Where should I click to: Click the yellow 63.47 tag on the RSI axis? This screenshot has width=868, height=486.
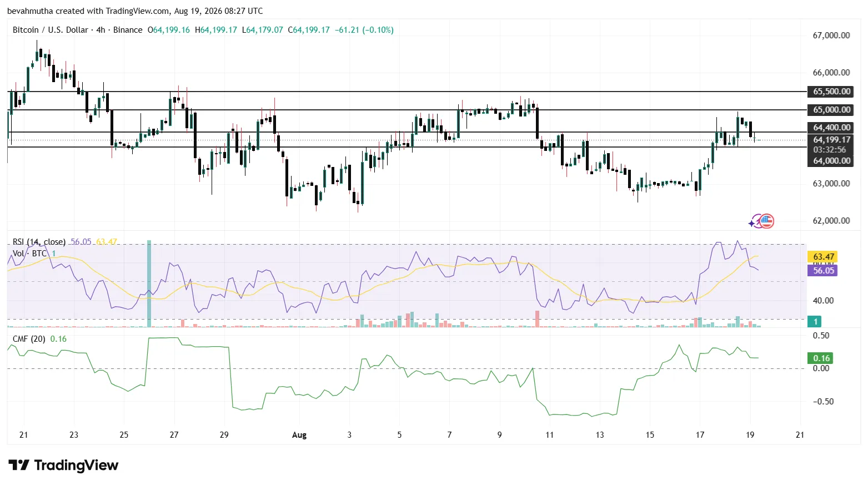point(822,257)
